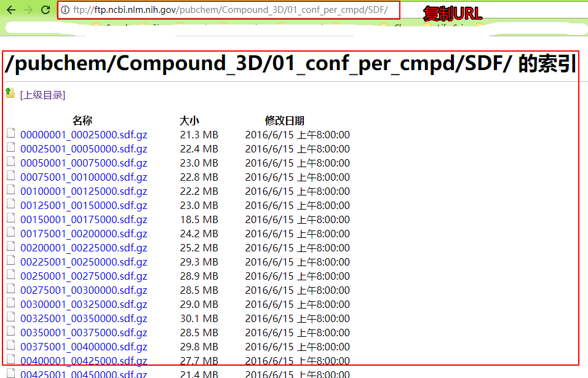Download 00275001_00300000.sdf.gz
This screenshot has height=378, width=588.
[84, 290]
